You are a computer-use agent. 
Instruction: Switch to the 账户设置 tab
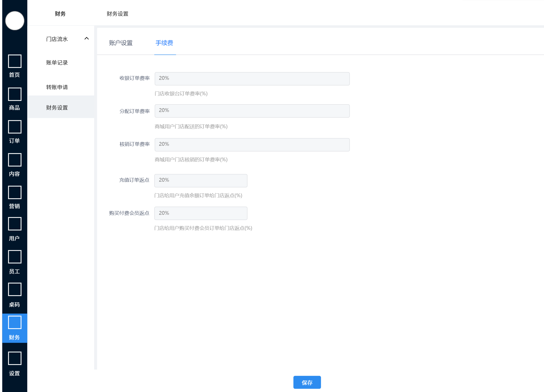121,43
